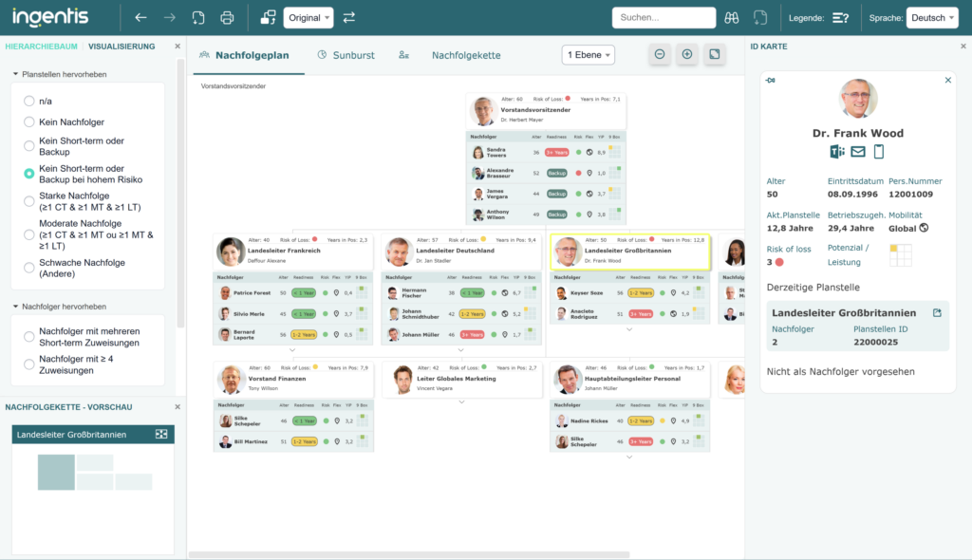Select the Moderate Nachfolge radio option

(29, 234)
